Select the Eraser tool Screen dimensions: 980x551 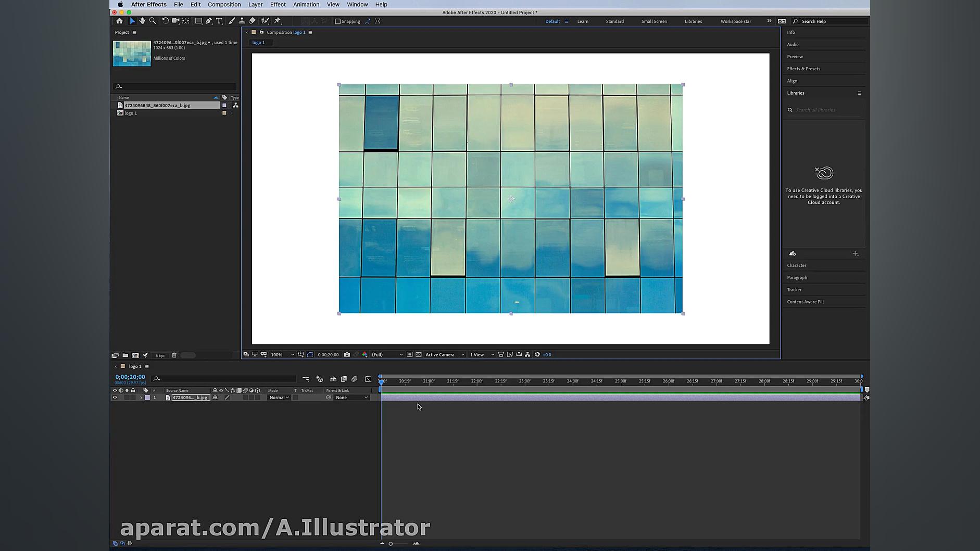click(x=252, y=21)
